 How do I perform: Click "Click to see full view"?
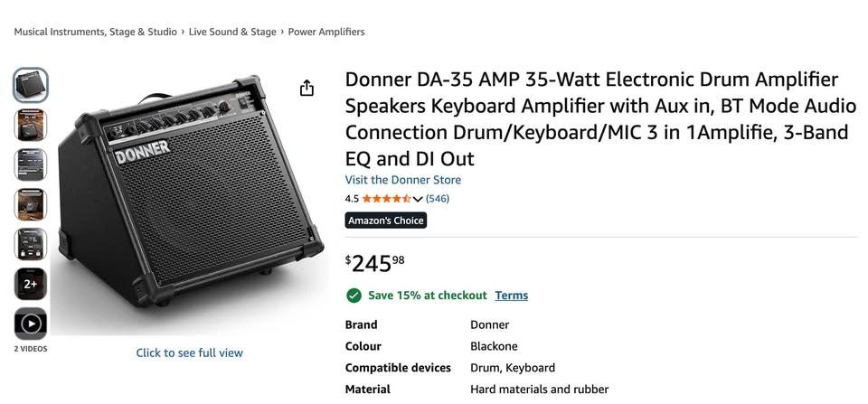[189, 352]
